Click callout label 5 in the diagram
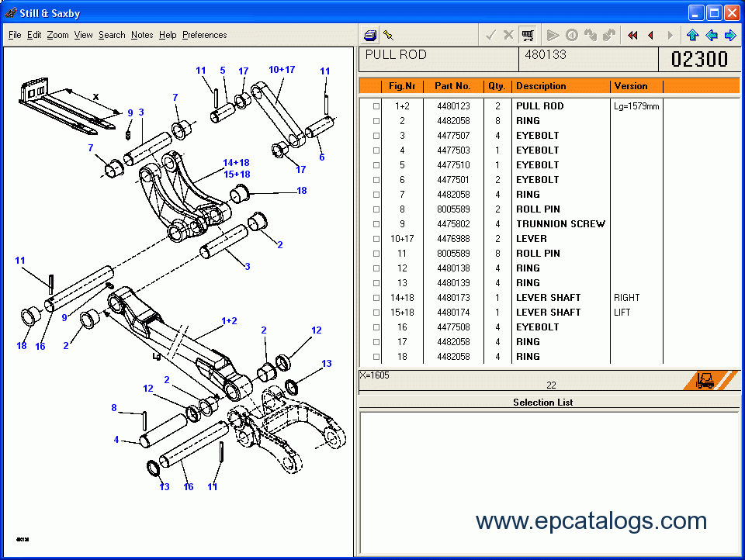The image size is (745, 560). pos(223,71)
